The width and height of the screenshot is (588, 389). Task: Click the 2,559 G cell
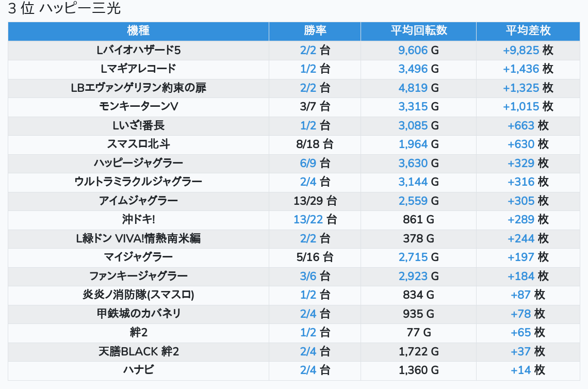click(418, 201)
